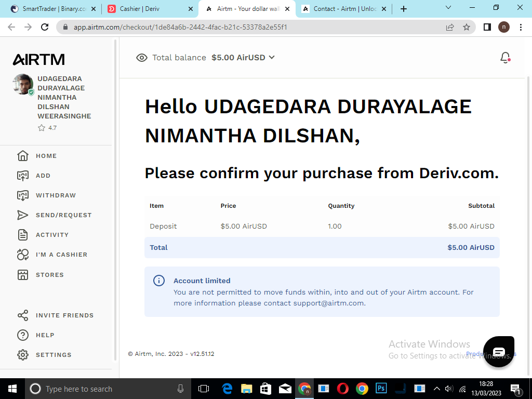Click the browser address bar

point(249,27)
